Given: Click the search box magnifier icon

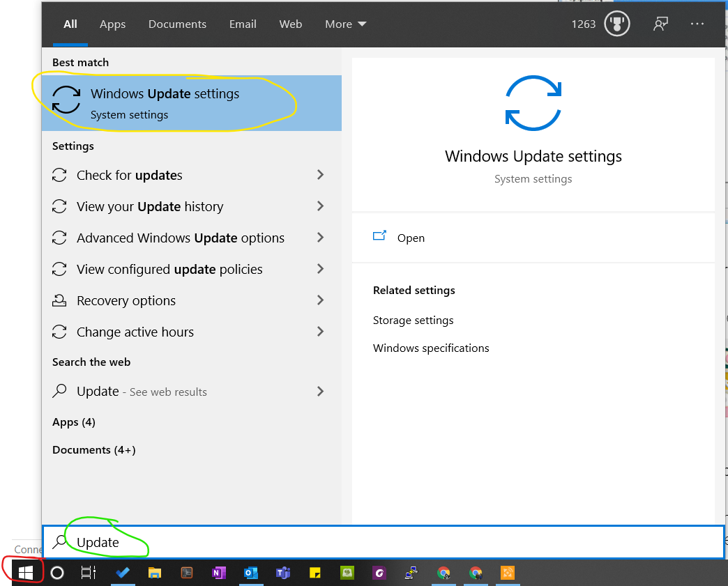Looking at the screenshot, I should 59,541.
